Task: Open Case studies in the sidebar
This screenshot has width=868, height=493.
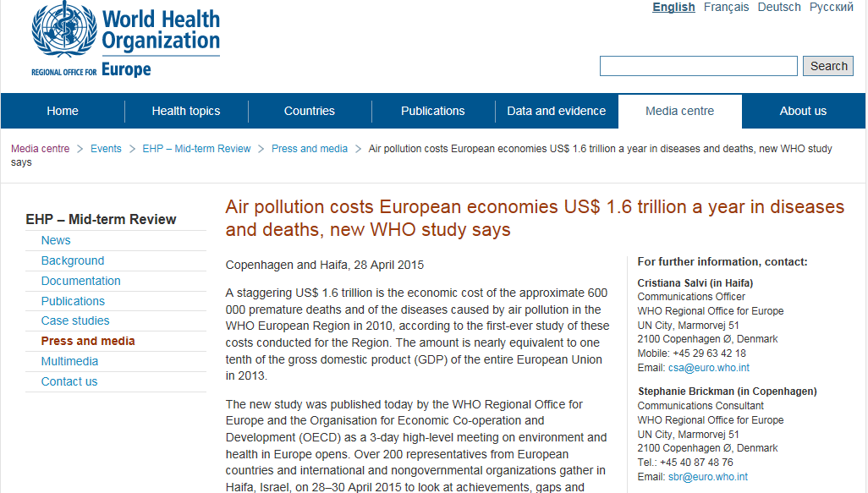Action: (75, 321)
